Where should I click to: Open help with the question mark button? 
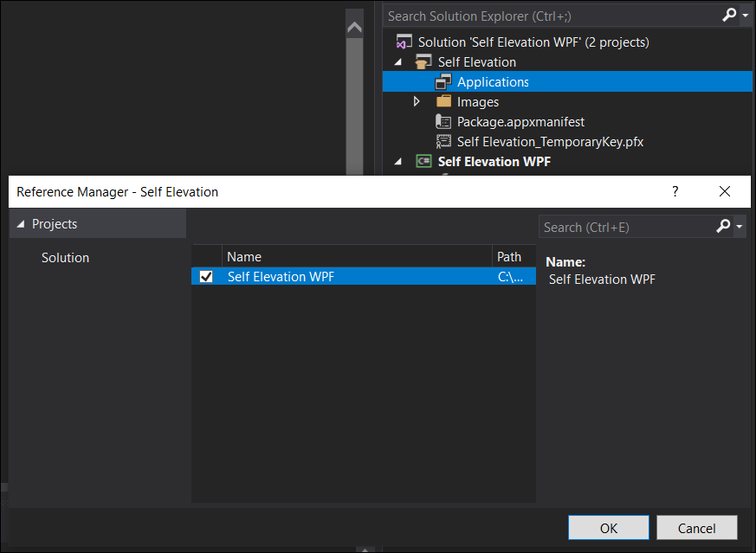click(675, 192)
